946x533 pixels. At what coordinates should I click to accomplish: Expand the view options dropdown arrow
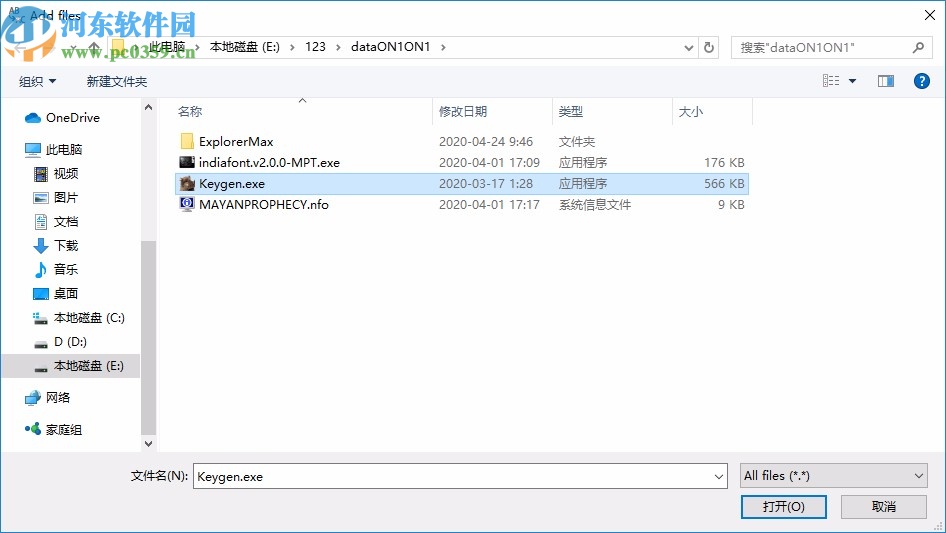(852, 81)
